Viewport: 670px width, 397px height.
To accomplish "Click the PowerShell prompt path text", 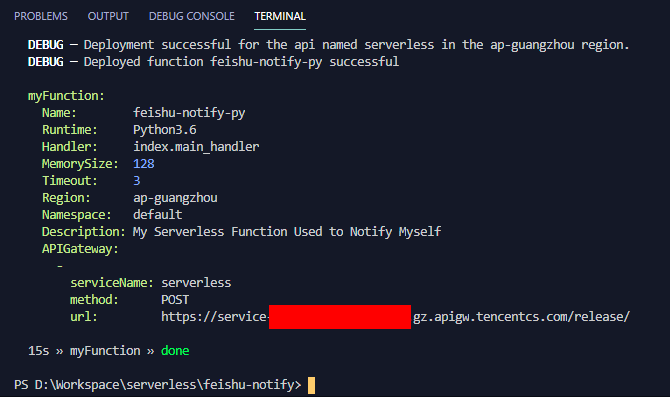I will (158, 385).
